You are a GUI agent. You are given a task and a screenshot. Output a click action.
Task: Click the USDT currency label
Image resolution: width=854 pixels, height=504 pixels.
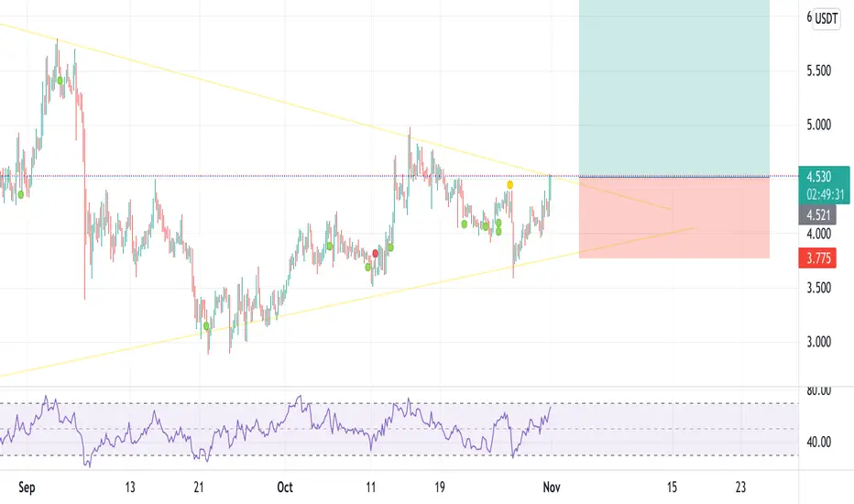[x=825, y=18]
